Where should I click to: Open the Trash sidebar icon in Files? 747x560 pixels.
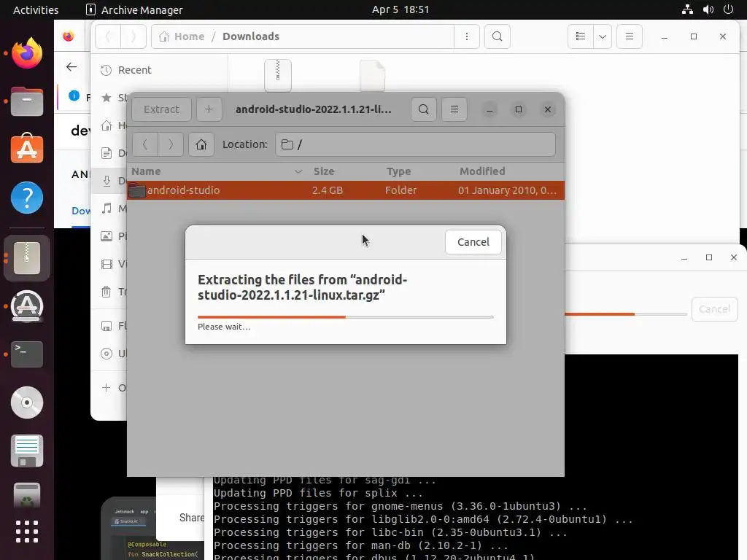107,292
